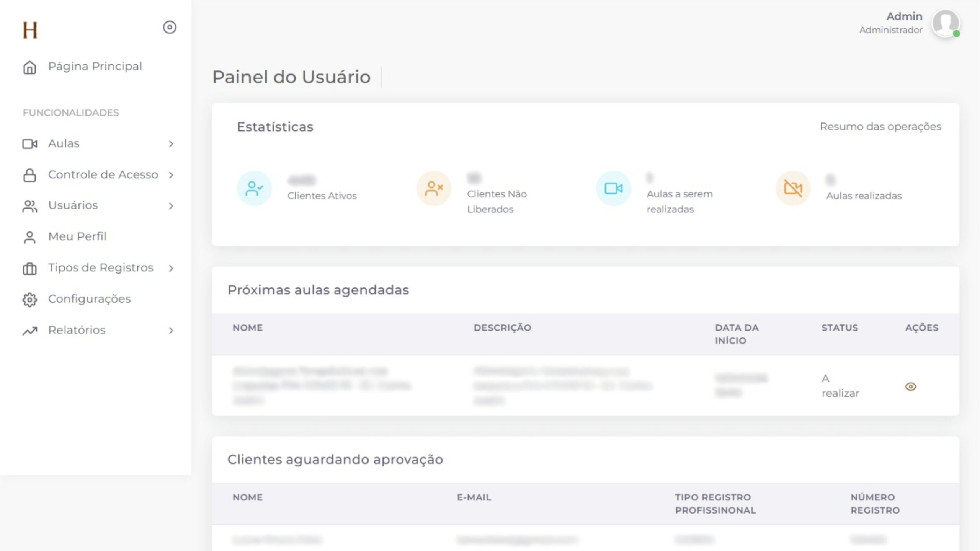
Task: Click the home icon beside Página Principal
Action: click(x=29, y=67)
